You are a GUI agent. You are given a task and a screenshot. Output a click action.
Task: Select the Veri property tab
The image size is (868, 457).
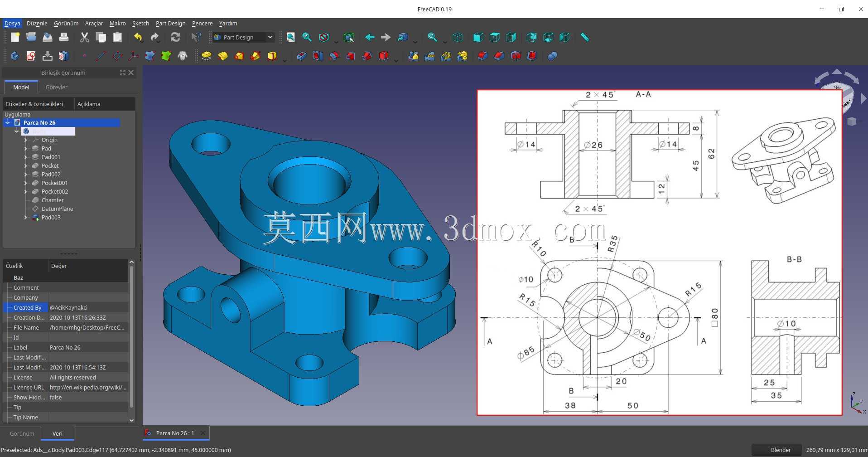[58, 433]
